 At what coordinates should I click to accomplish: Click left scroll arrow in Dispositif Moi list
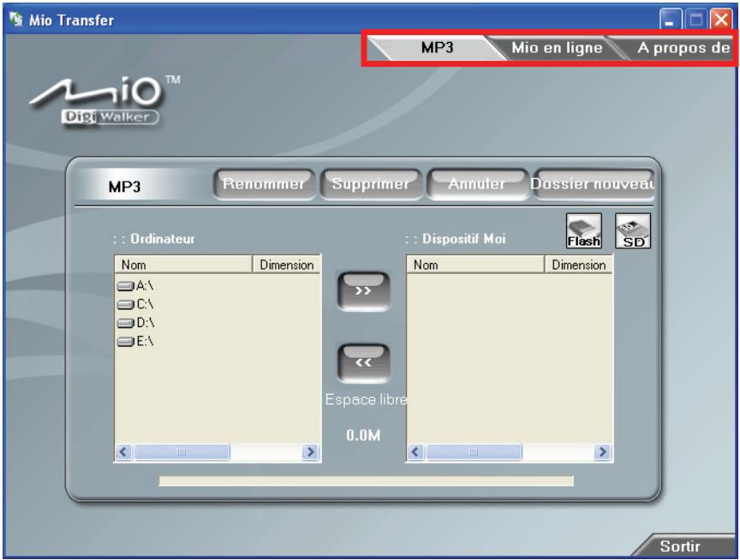tap(415, 452)
